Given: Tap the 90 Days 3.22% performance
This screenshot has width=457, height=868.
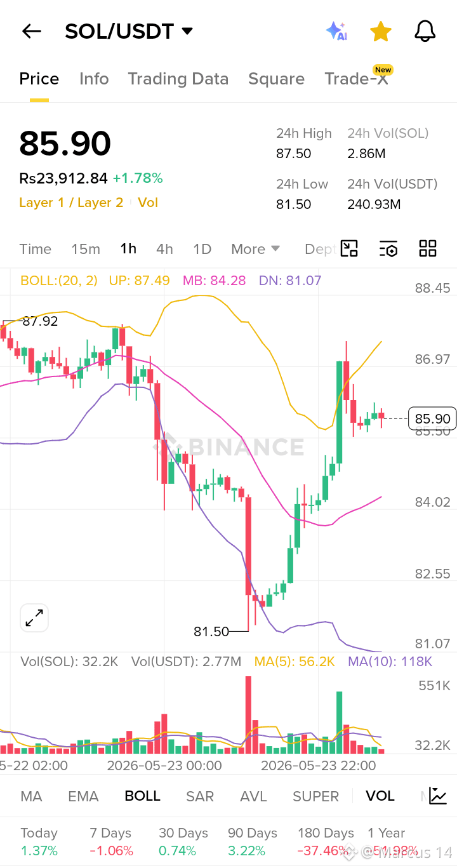Looking at the screenshot, I should [252, 841].
